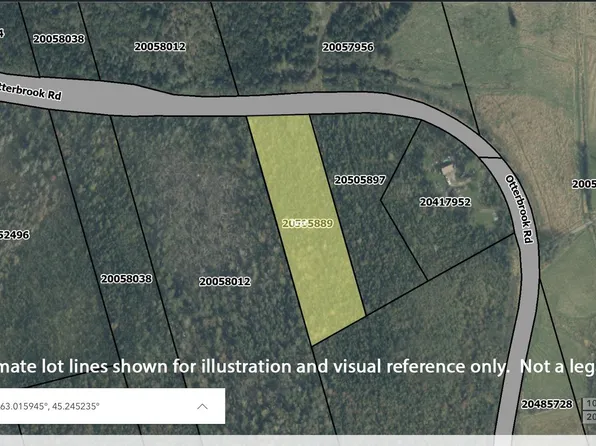The height and width of the screenshot is (446, 596).
Task: Click the coordinates readout 63.015945°, 45.245235°
Action: (x=50, y=406)
